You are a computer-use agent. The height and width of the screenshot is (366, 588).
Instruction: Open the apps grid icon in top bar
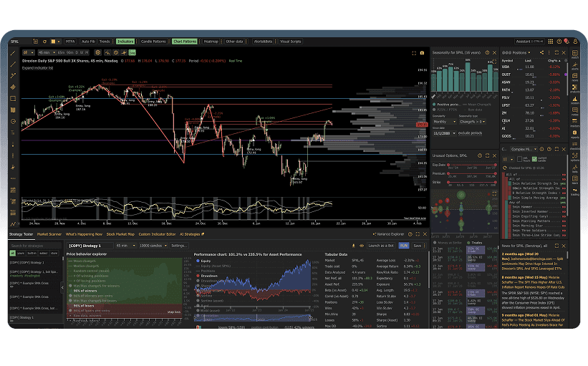[x=551, y=42]
